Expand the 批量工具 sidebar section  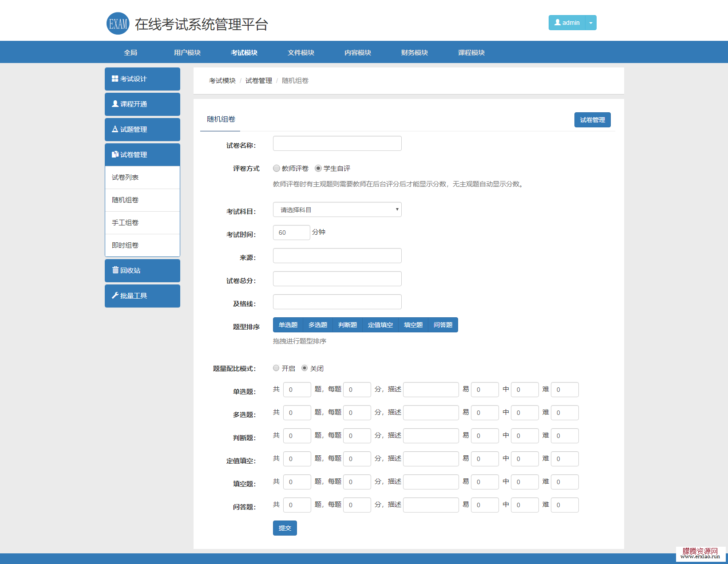[142, 296]
